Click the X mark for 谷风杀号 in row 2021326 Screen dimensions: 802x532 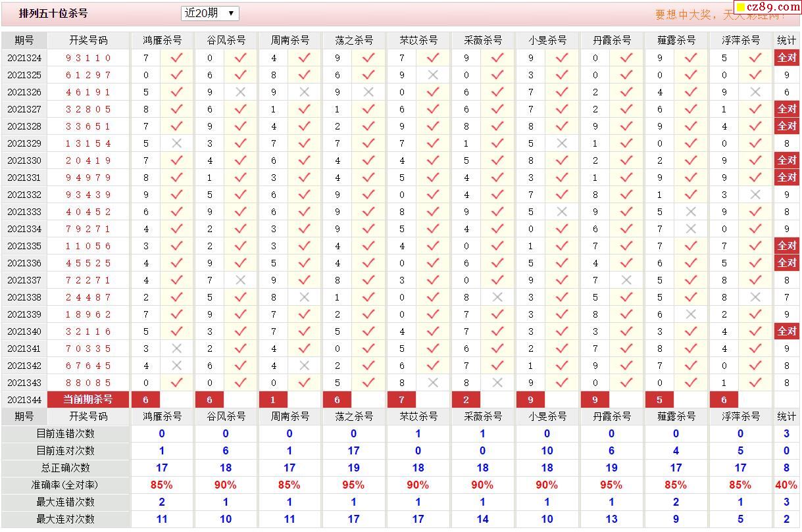pyautogui.click(x=240, y=92)
